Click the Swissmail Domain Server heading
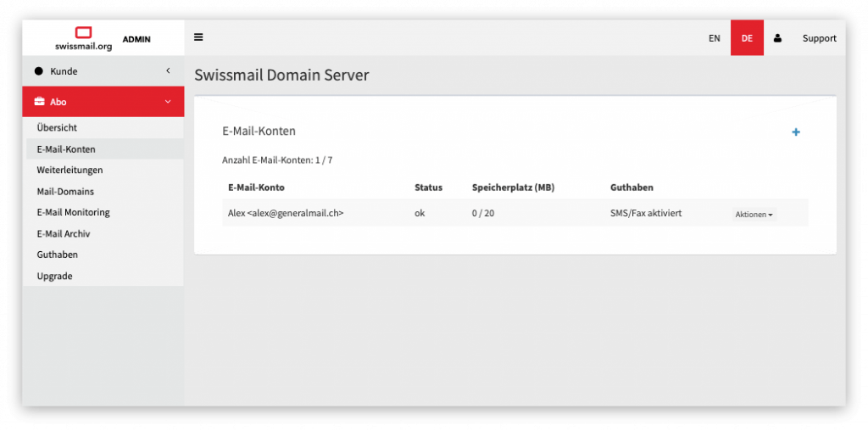The image size is (868, 431). [x=281, y=76]
